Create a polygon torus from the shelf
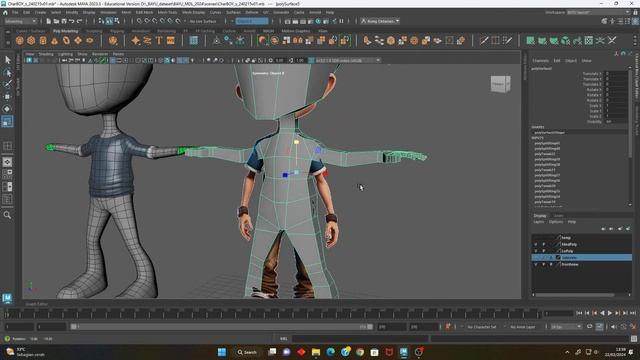The width and height of the screenshot is (640, 360). [x=66, y=40]
